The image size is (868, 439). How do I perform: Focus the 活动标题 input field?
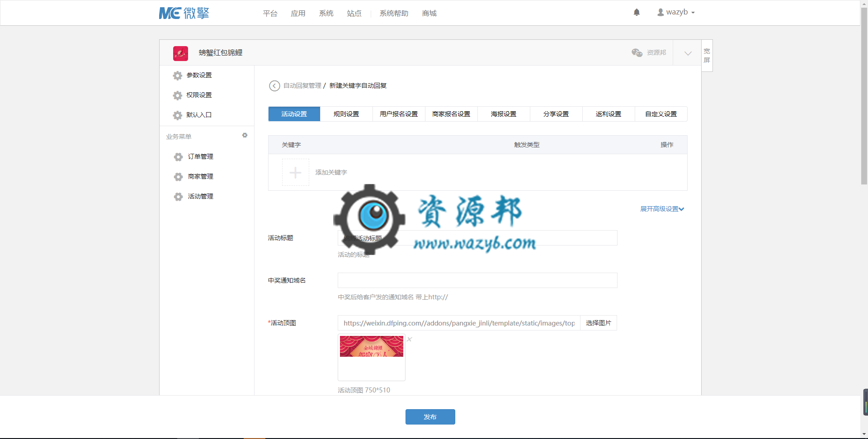click(477, 238)
